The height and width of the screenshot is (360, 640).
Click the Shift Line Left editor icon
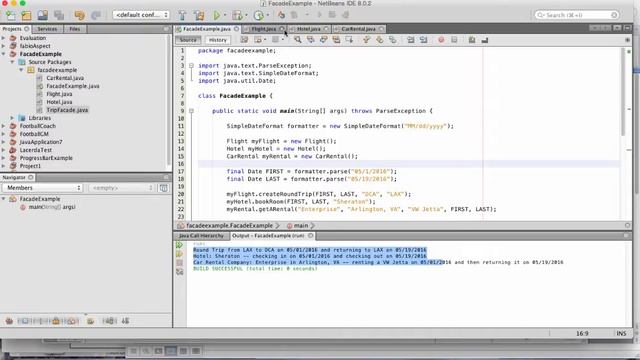click(x=411, y=40)
